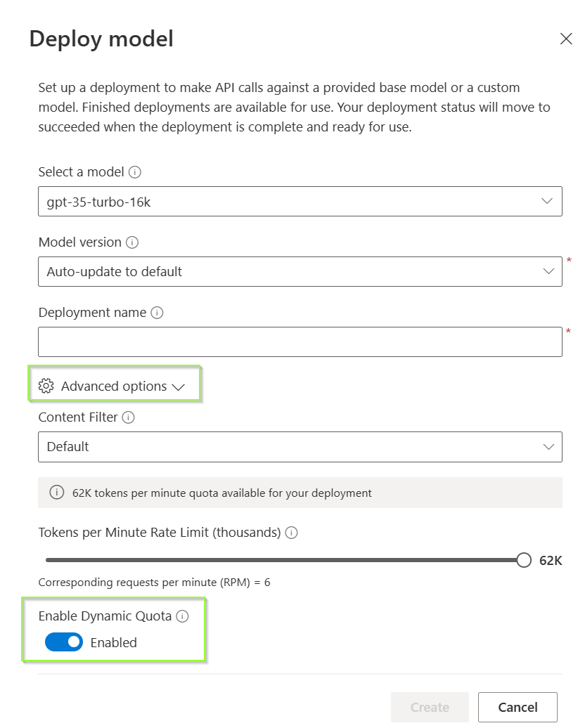Click the Create button
Screen dimensions: 585x728
tap(430, 707)
